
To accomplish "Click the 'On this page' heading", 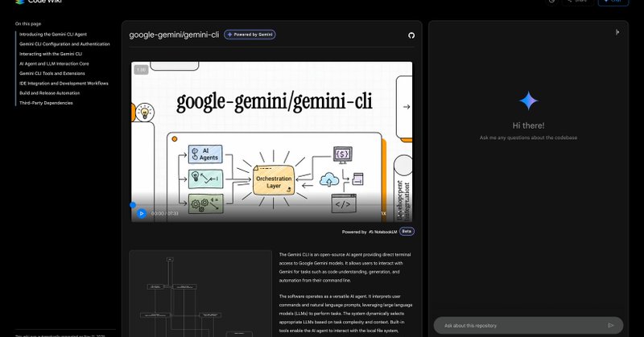I will [28, 24].
